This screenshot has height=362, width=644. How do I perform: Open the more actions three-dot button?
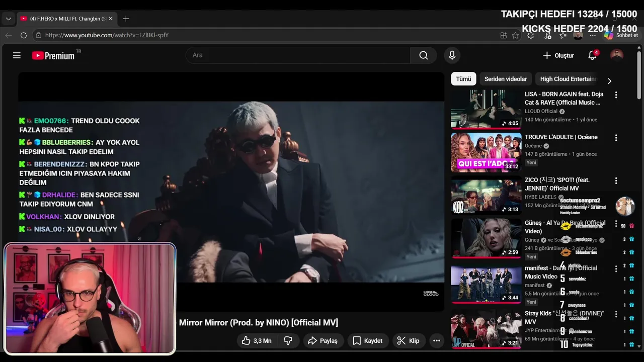437,341
